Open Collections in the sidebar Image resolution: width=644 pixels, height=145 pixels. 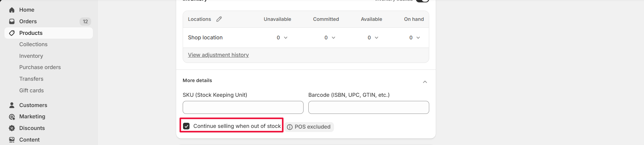tap(33, 44)
